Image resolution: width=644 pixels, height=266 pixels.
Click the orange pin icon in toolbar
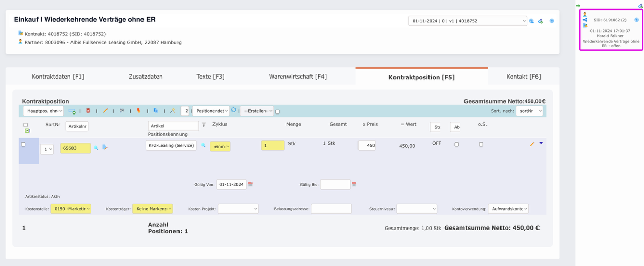(138, 110)
